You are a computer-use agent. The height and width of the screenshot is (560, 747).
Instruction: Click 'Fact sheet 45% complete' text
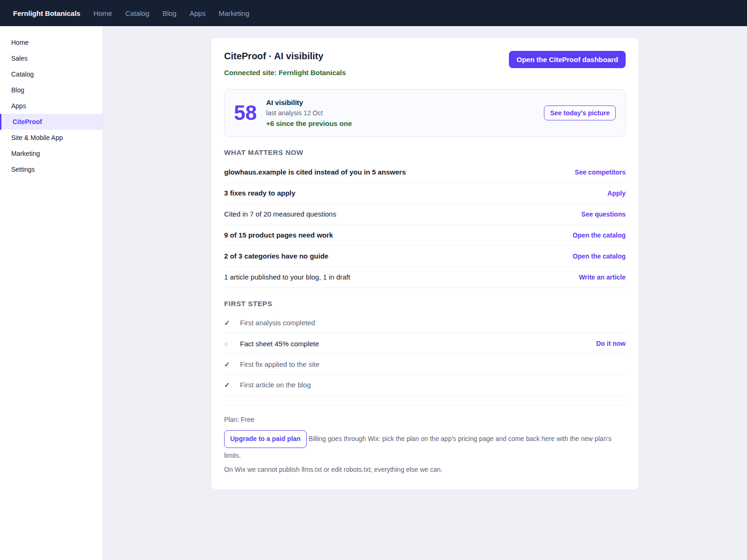coord(279,344)
